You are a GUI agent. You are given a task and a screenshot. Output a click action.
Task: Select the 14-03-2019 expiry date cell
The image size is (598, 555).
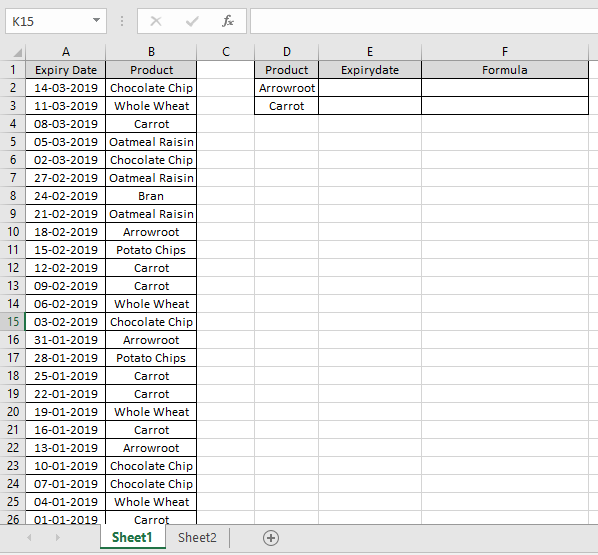coord(66,88)
